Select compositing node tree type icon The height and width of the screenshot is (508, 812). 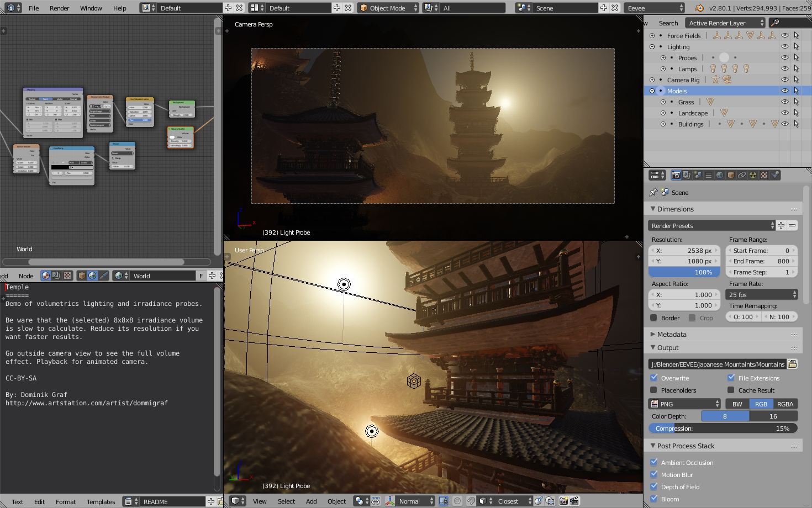(57, 276)
